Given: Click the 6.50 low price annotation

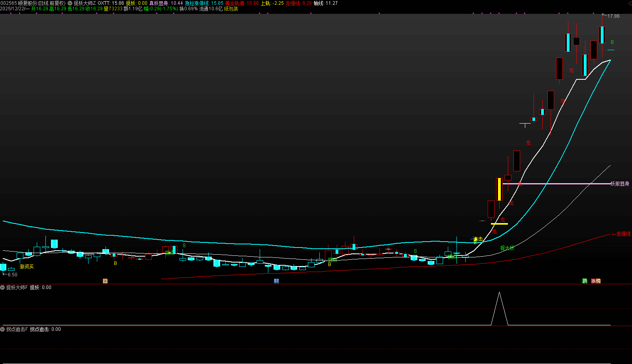Looking at the screenshot, I should coord(12,275).
